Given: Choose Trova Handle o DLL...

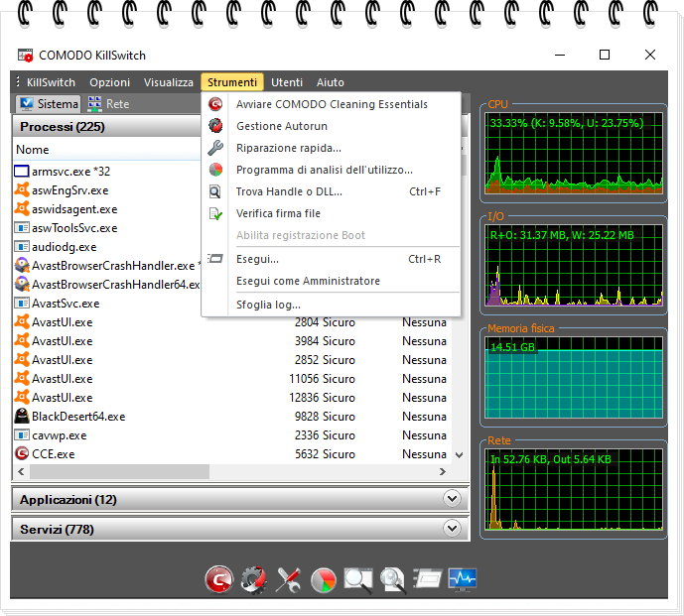Looking at the screenshot, I should point(331,191).
